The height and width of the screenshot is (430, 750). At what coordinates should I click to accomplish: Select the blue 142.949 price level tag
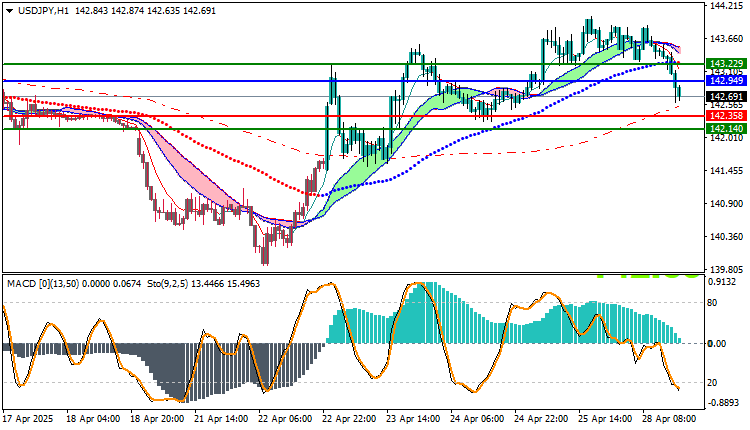(x=726, y=80)
